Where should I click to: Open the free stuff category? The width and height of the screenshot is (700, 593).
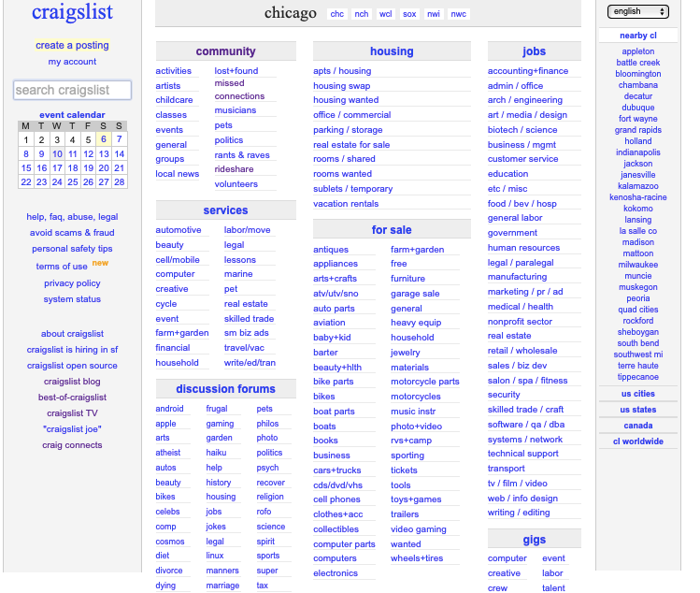399,264
